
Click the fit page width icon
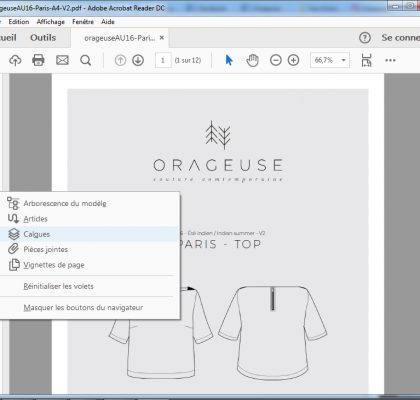[366, 60]
